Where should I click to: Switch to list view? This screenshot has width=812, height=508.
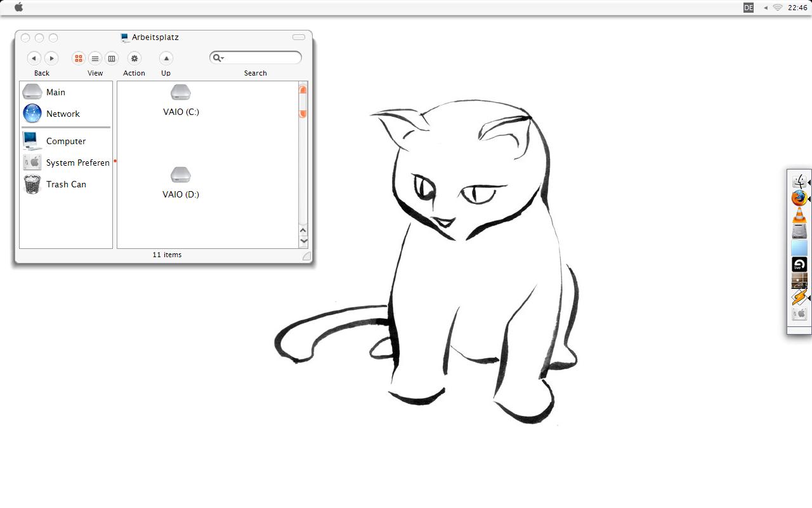[95, 58]
